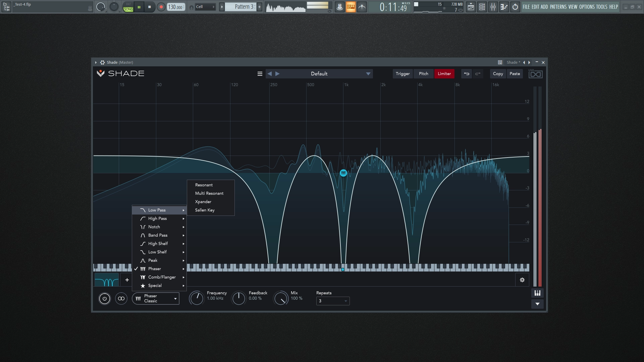Adjust the main pitch knob
644x362 pixels.
[114, 7]
